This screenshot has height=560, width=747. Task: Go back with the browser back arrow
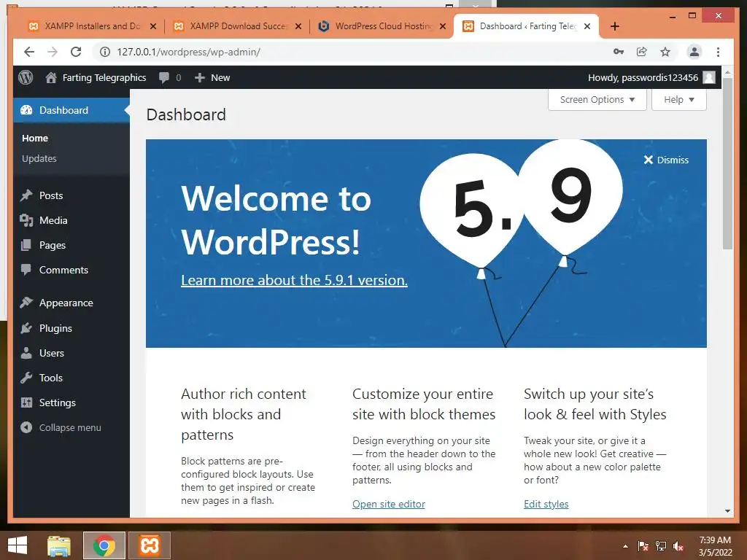[x=29, y=52]
